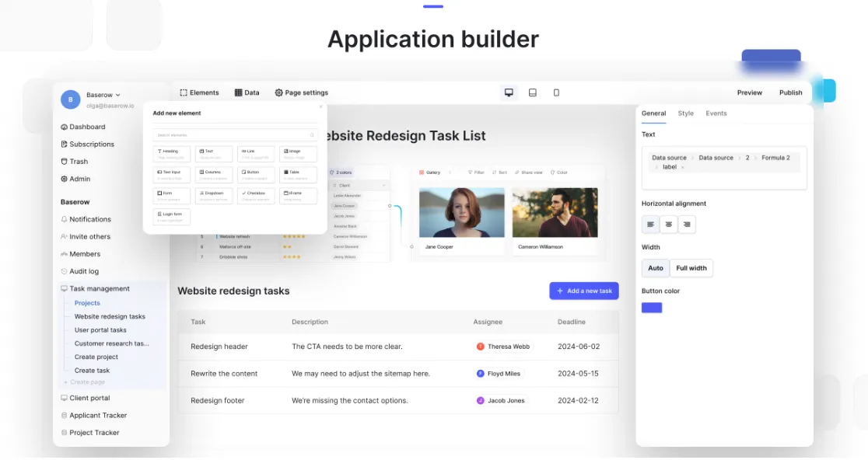Switch to tablet device preview icon
Image resolution: width=868 pixels, height=460 pixels.
coord(533,92)
